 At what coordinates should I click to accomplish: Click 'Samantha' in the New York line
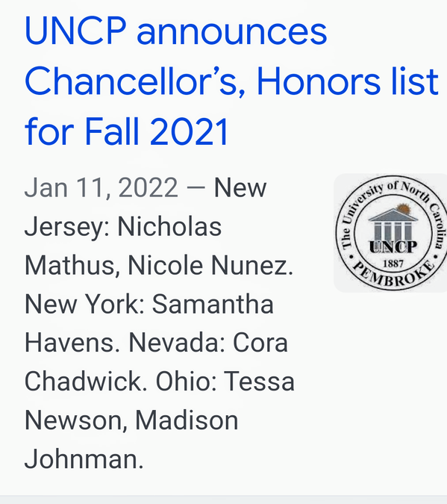coord(213,304)
